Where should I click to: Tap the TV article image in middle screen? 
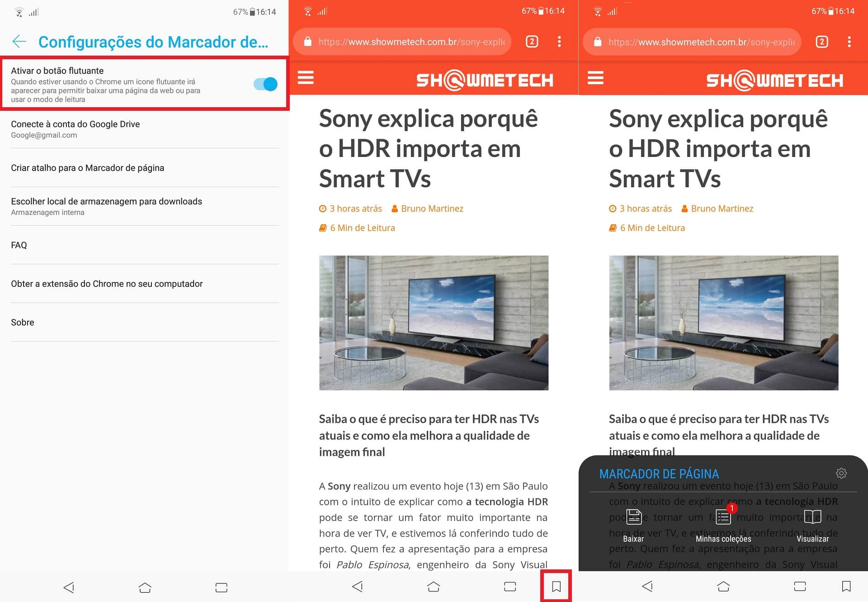pyautogui.click(x=434, y=322)
